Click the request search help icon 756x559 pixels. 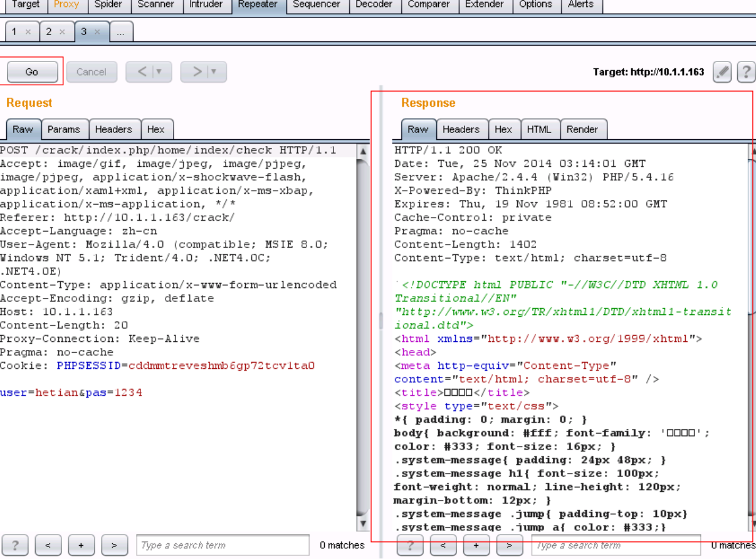(x=15, y=545)
